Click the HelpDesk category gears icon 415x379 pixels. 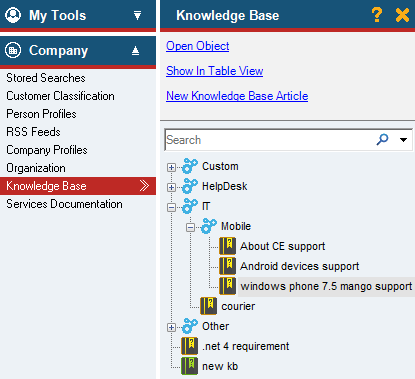click(190, 186)
